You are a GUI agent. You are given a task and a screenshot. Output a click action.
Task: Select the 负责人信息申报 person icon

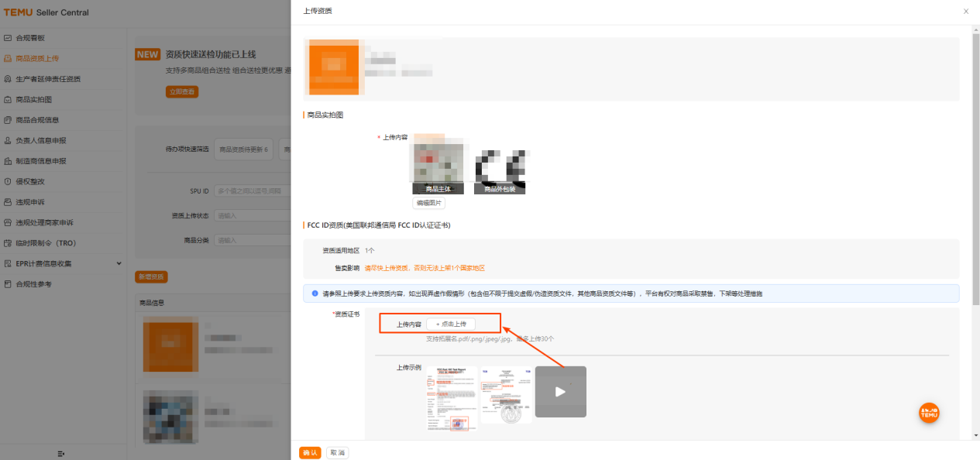pyautogui.click(x=9, y=140)
